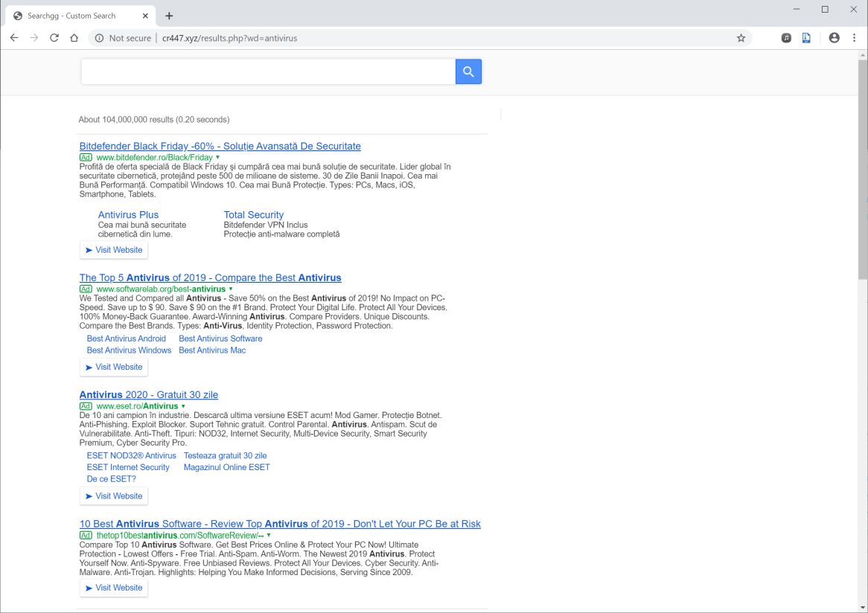The width and height of the screenshot is (868, 613).
Task: Click the Ad badge next to thetop10bestantivirus.com
Action: pos(86,536)
